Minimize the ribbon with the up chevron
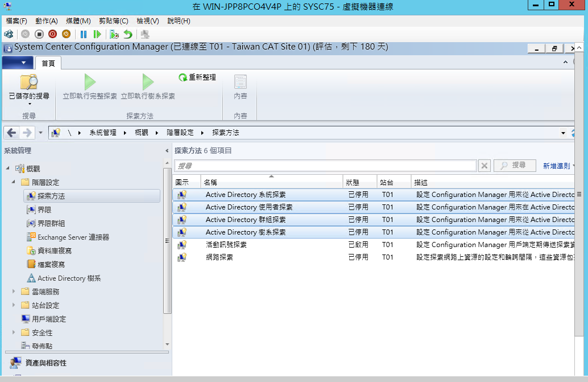The image size is (588, 382). 565,62
